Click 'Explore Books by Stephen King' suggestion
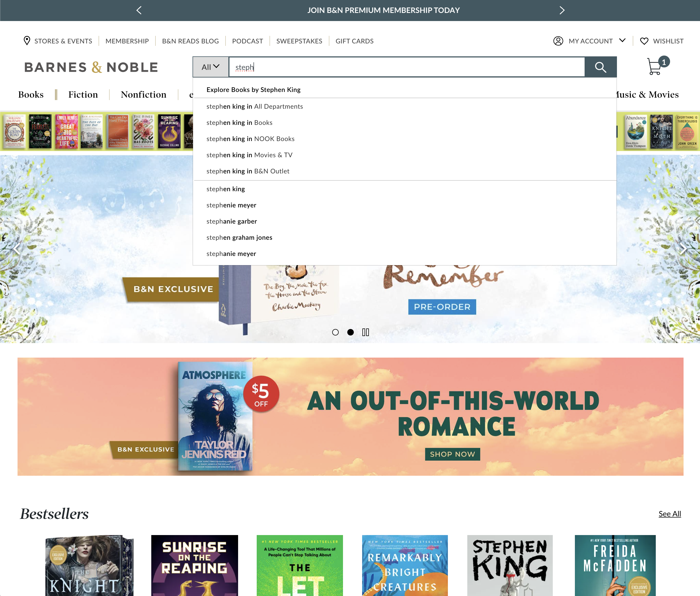The height and width of the screenshot is (596, 700). [254, 90]
